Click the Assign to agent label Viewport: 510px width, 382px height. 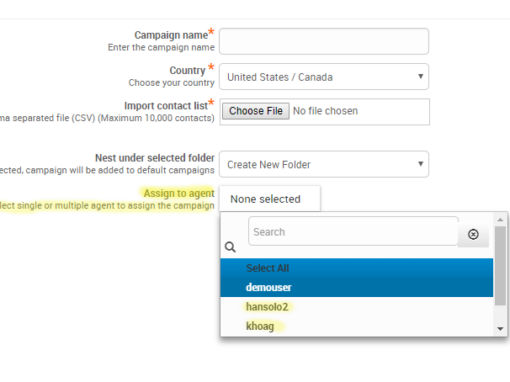(x=179, y=193)
